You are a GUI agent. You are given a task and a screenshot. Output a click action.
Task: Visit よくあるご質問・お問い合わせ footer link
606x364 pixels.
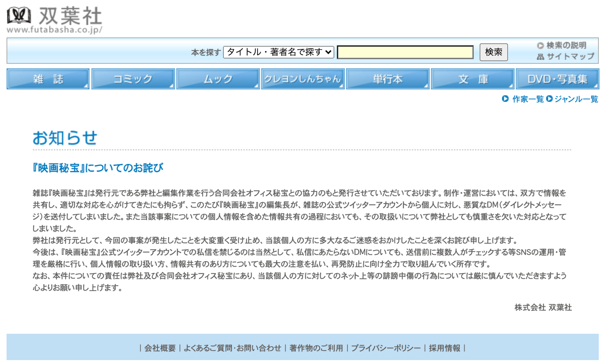(x=232, y=348)
